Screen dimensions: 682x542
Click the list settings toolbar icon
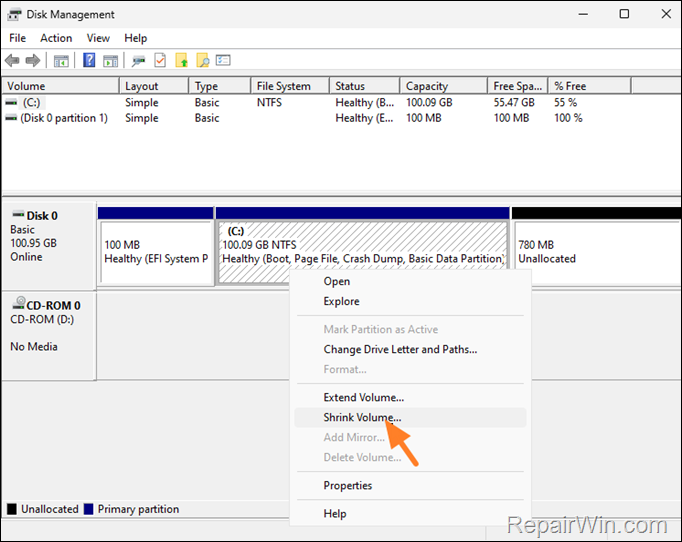[x=223, y=60]
